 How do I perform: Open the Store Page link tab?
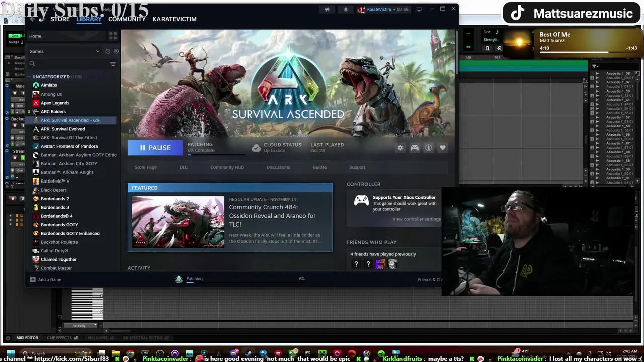click(146, 167)
